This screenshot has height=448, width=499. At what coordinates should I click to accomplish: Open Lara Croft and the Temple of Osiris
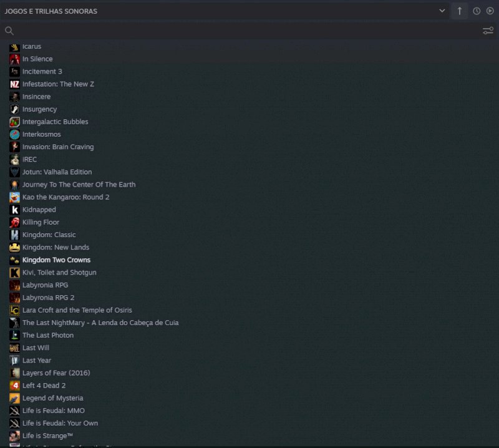[77, 310]
